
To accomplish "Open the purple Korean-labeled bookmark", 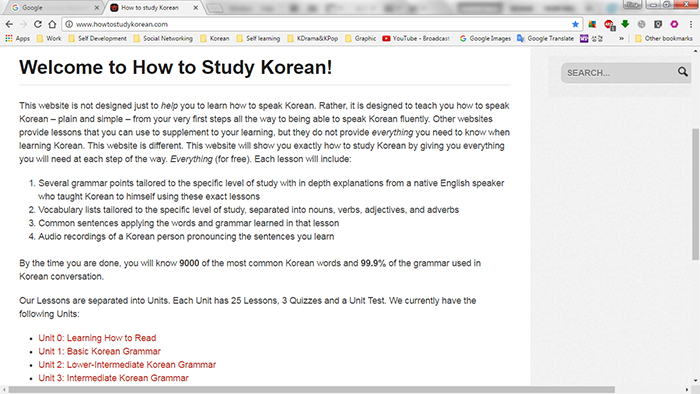I will coord(591,38).
